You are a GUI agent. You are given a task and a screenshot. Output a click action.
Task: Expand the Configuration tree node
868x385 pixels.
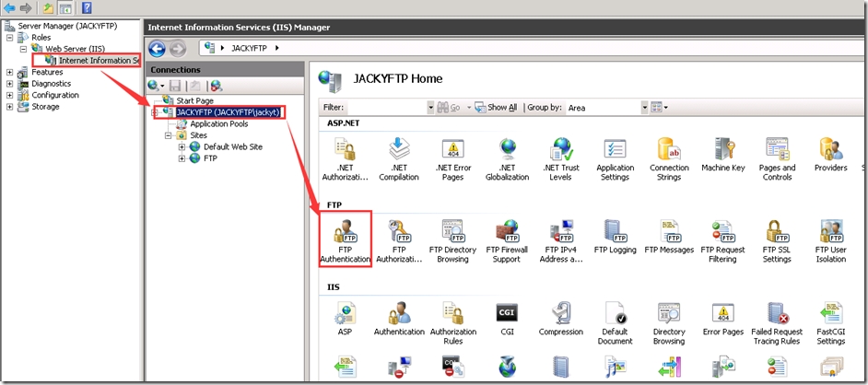[x=9, y=95]
